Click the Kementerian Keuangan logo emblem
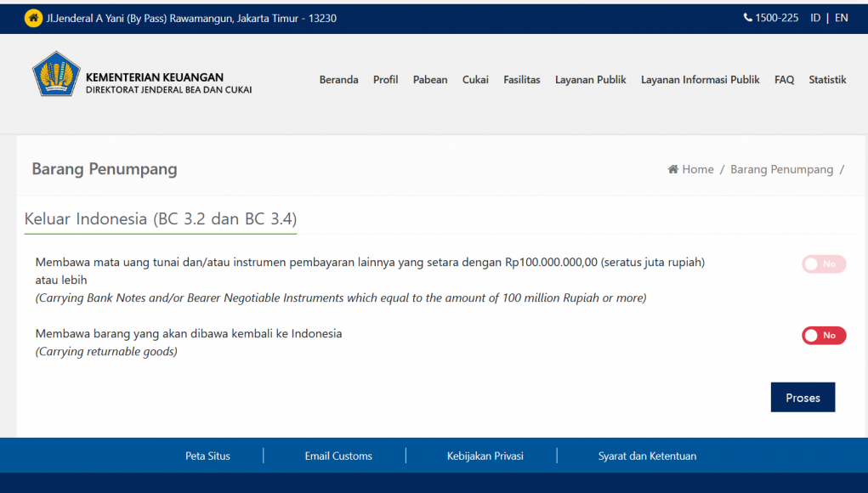Image resolution: width=868 pixels, height=493 pixels. click(x=56, y=75)
